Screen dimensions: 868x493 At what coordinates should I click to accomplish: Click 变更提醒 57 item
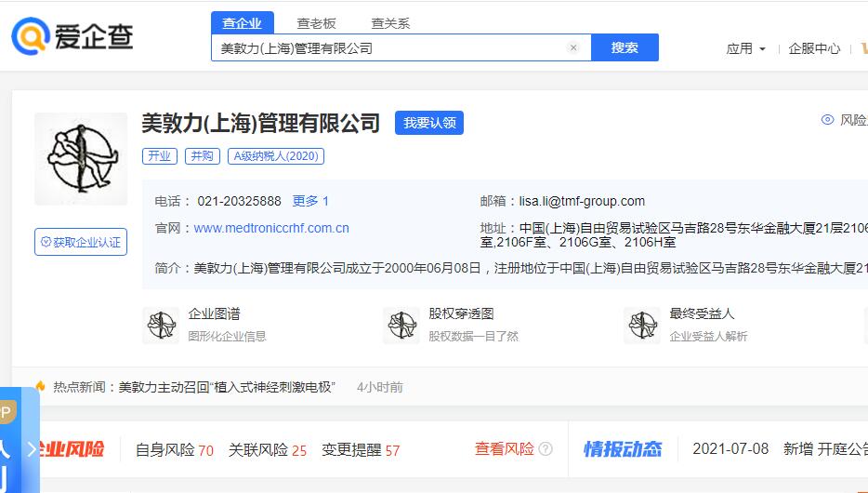(361, 450)
